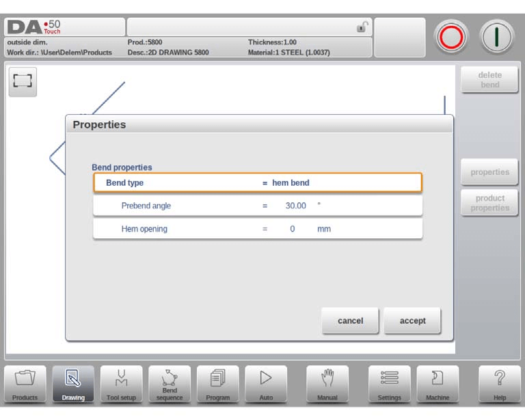Open the Products folder icon
The height and width of the screenshot is (420, 525).
[x=25, y=384]
